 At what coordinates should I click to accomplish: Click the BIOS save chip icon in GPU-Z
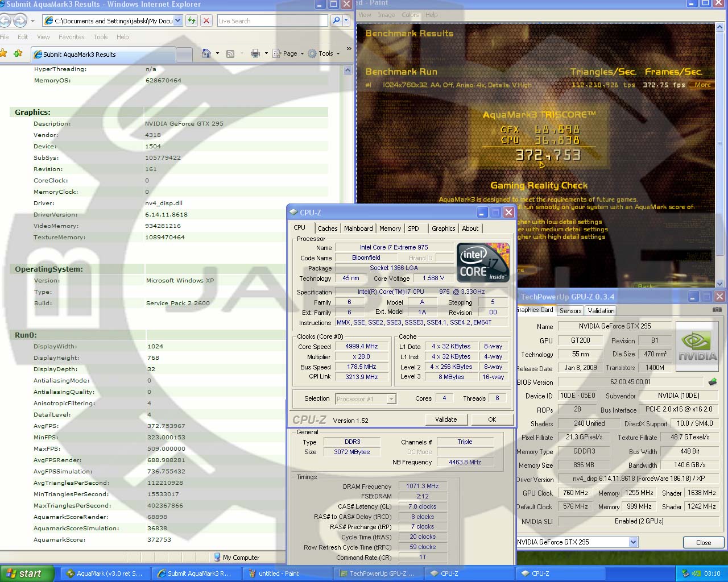coord(713,382)
